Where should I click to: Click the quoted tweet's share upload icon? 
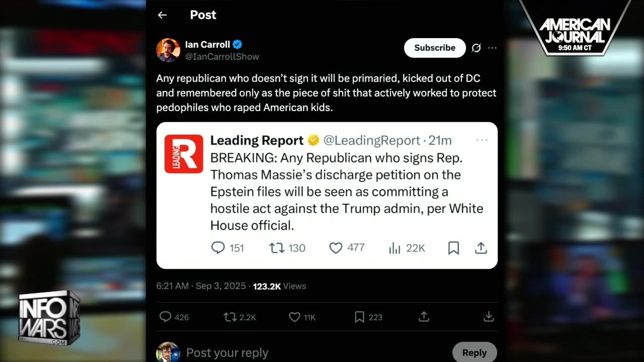pos(481,248)
